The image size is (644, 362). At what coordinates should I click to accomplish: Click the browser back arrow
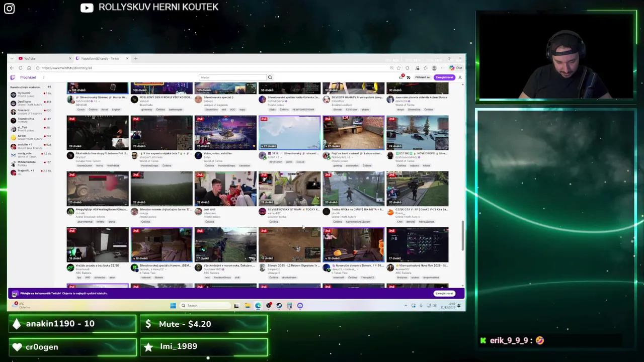[x=13, y=68]
